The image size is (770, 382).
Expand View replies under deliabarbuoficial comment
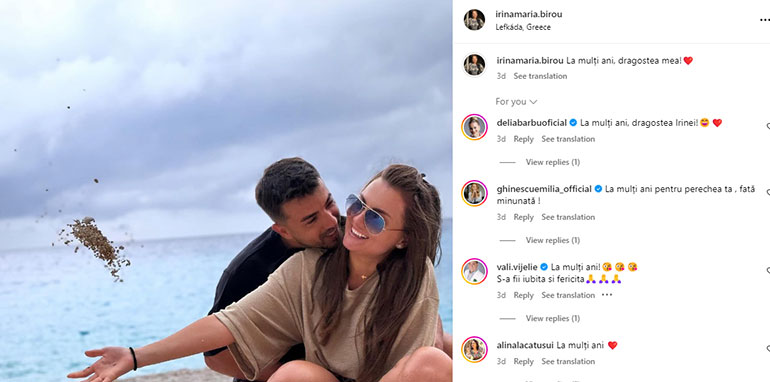tap(552, 162)
